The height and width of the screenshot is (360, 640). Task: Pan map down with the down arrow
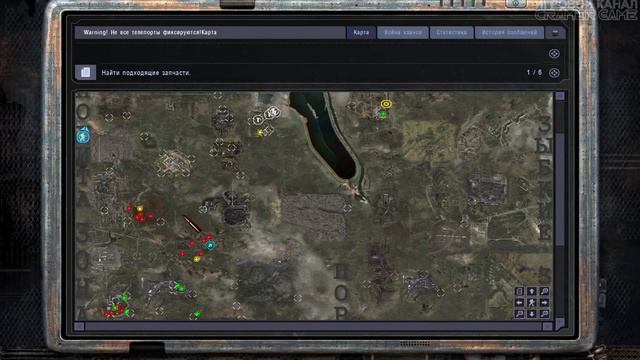coord(531,314)
